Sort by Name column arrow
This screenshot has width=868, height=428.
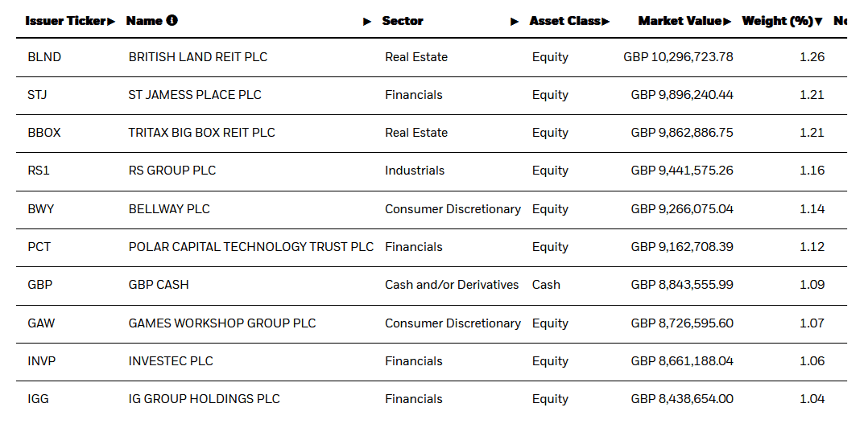tap(367, 22)
